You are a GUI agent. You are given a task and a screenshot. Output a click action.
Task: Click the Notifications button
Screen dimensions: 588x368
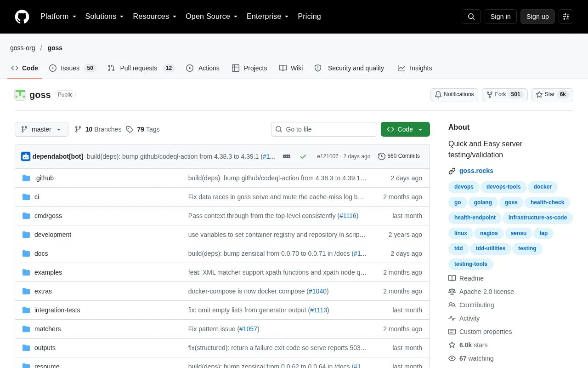coord(454,95)
